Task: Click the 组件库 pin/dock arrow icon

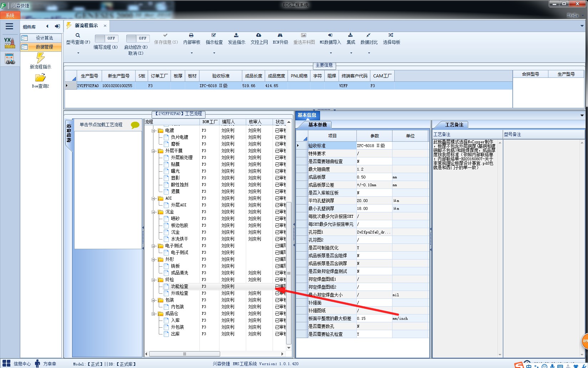Action: 57,26
